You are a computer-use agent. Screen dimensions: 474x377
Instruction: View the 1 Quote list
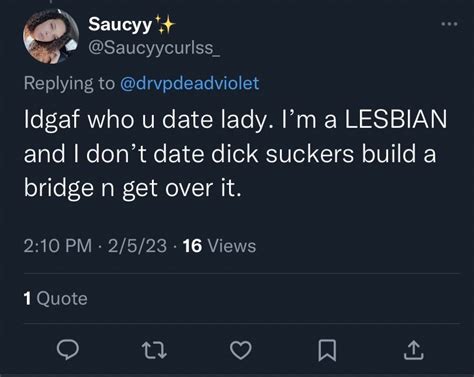56,298
